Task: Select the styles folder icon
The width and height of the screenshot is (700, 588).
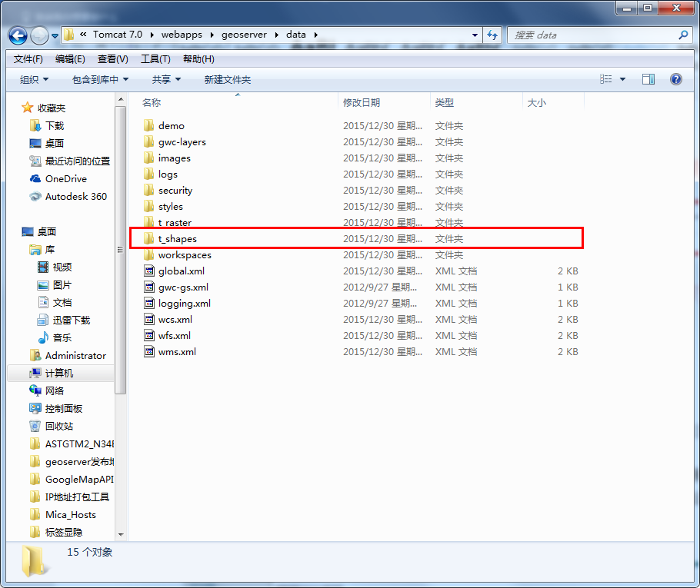Action: coord(149,206)
